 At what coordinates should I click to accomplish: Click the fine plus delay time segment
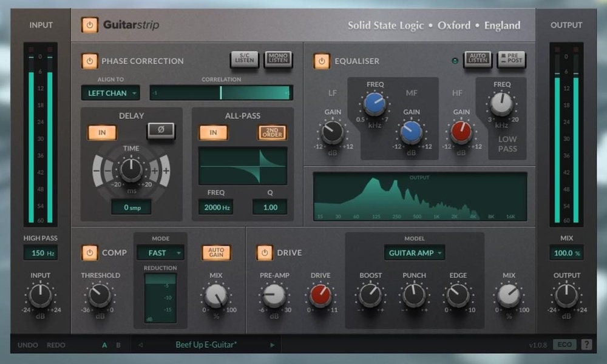[154, 170]
